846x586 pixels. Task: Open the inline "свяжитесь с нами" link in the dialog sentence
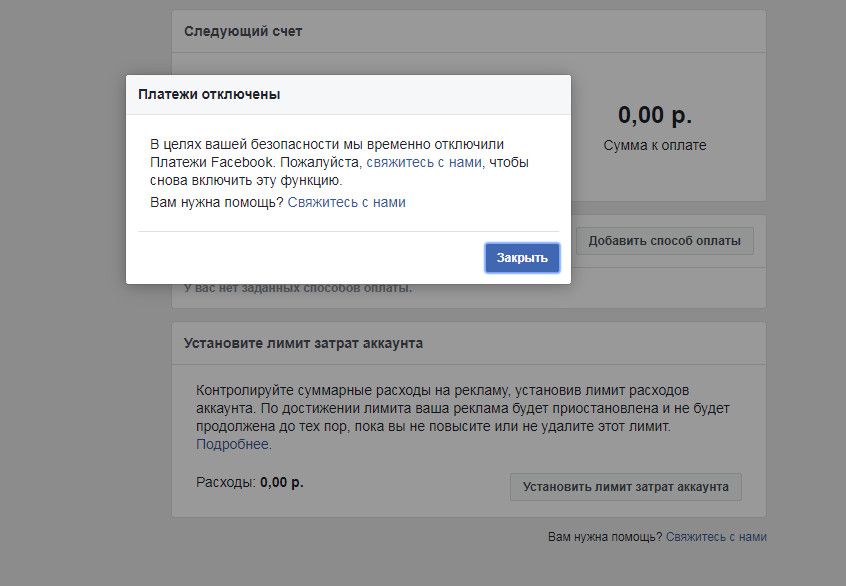point(424,162)
